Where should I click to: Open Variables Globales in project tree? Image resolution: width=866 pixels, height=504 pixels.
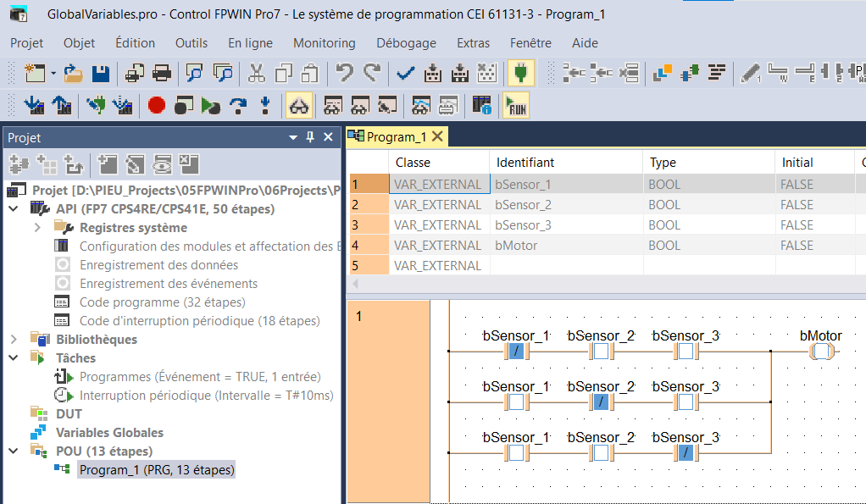[109, 432]
